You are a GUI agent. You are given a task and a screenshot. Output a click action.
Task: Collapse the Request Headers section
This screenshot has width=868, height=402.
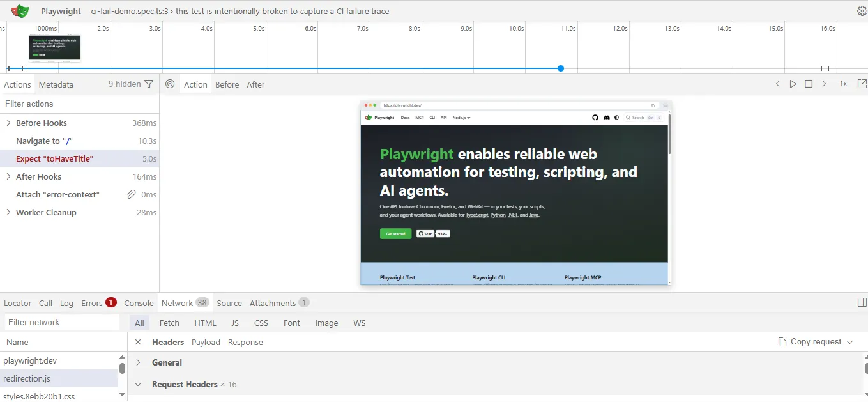click(138, 384)
